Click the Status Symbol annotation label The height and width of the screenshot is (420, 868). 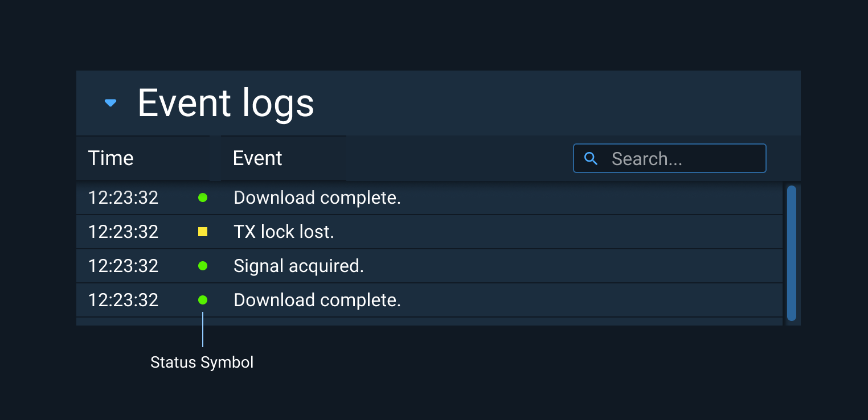coord(202,363)
